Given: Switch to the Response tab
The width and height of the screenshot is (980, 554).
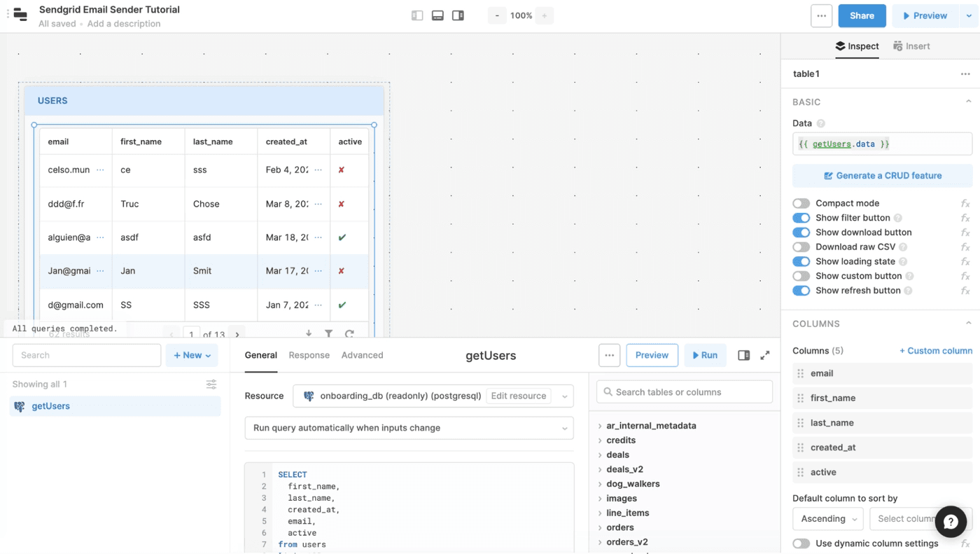Looking at the screenshot, I should click(309, 355).
